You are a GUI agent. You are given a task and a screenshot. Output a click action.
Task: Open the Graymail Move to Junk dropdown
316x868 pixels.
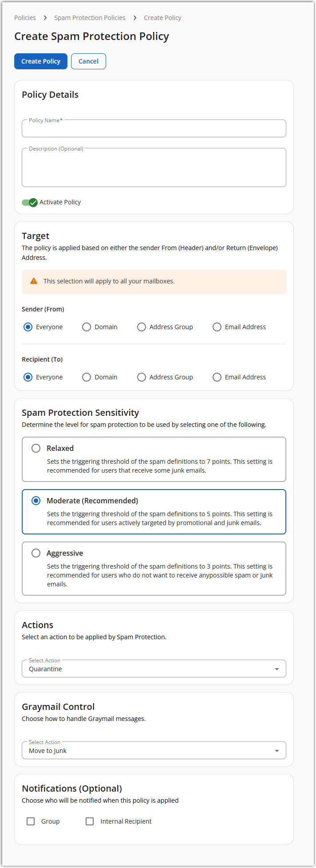click(x=277, y=750)
